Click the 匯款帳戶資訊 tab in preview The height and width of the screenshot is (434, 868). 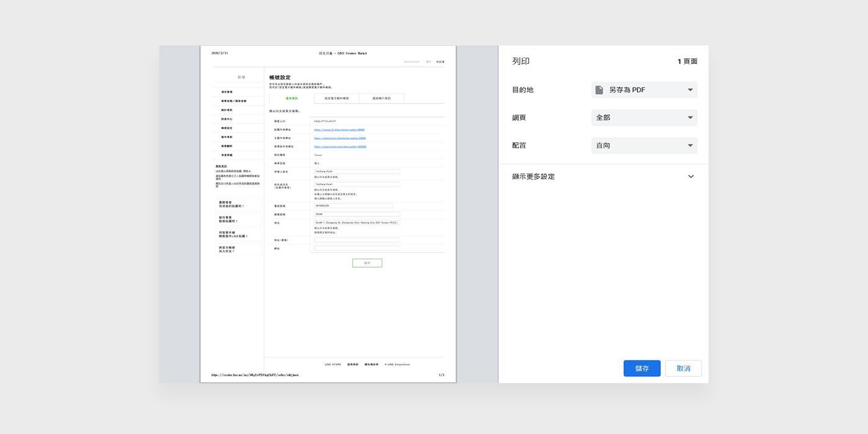(381, 99)
